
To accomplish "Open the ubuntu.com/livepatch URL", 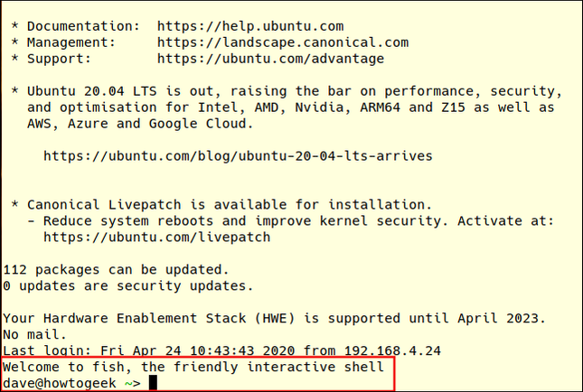I will [156, 237].
